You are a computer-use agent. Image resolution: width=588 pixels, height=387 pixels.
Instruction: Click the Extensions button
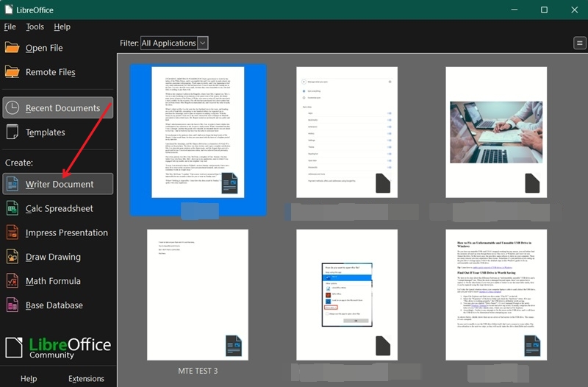pos(86,378)
